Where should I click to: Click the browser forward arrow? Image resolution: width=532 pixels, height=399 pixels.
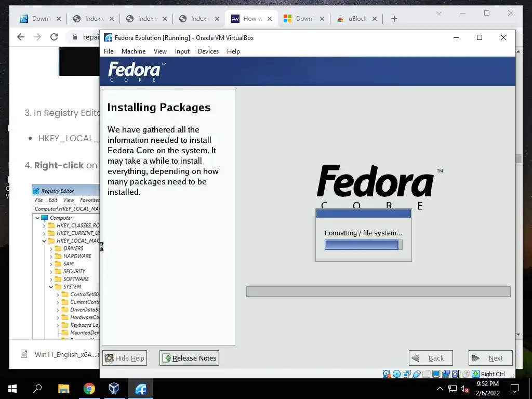pos(37,37)
